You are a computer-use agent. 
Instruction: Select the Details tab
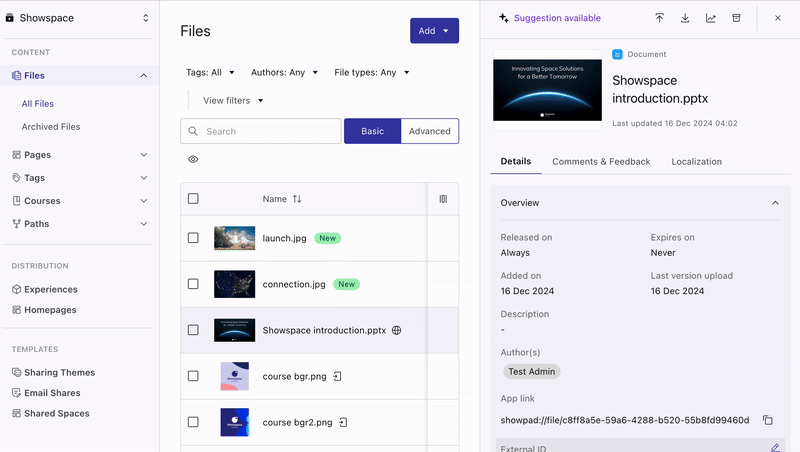click(516, 161)
